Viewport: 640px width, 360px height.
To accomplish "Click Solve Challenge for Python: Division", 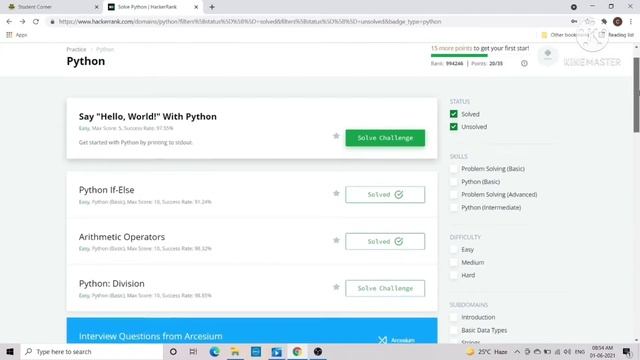I will pos(385,288).
